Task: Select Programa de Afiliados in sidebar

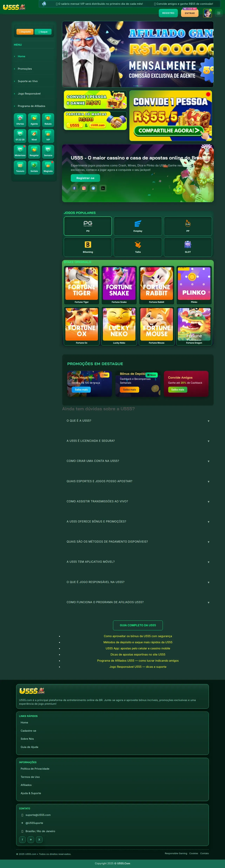Action: coord(34,106)
